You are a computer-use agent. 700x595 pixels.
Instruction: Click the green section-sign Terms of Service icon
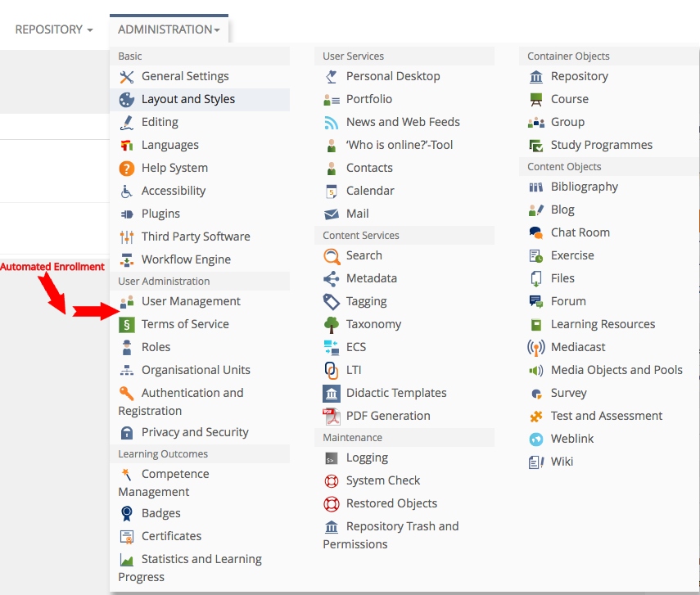click(x=127, y=325)
